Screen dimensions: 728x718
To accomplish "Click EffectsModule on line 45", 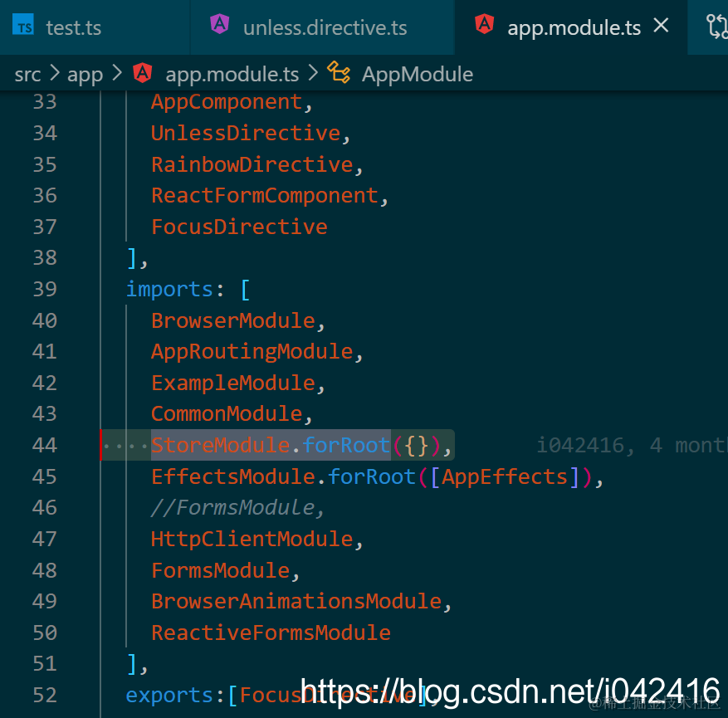I will tap(233, 477).
